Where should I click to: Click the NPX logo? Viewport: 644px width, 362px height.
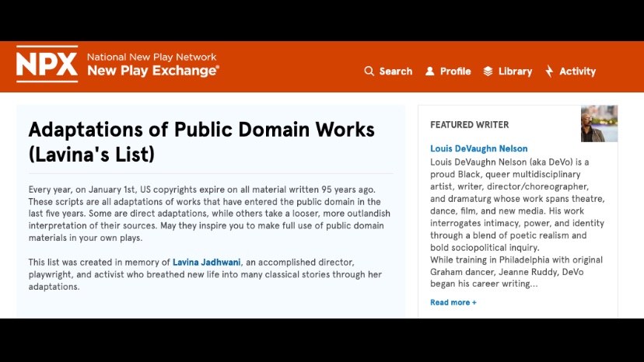(x=47, y=64)
